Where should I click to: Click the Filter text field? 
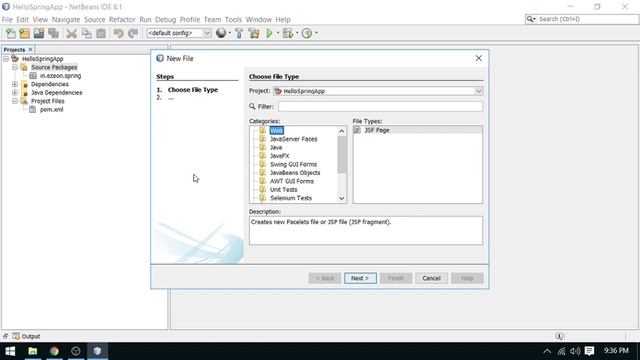[x=380, y=106]
